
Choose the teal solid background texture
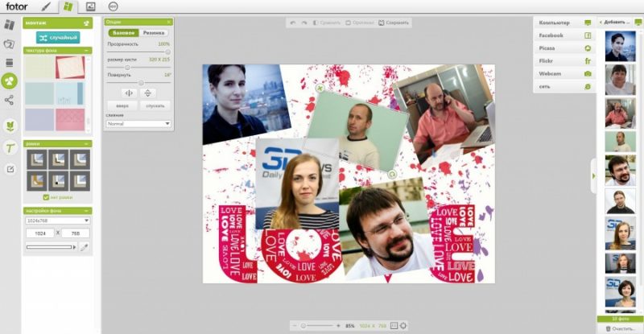pos(39,93)
